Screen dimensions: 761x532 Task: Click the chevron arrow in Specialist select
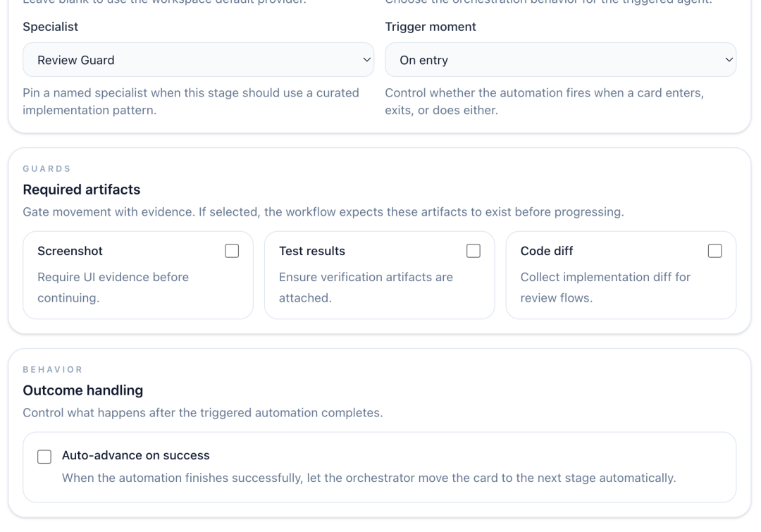point(366,60)
